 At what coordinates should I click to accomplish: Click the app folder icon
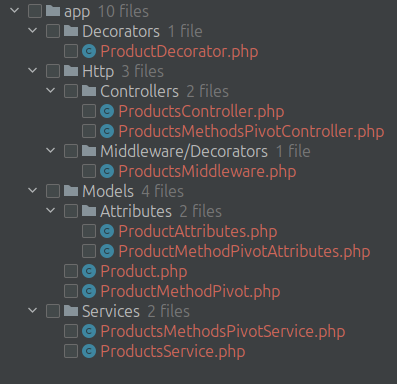[x=53, y=11]
